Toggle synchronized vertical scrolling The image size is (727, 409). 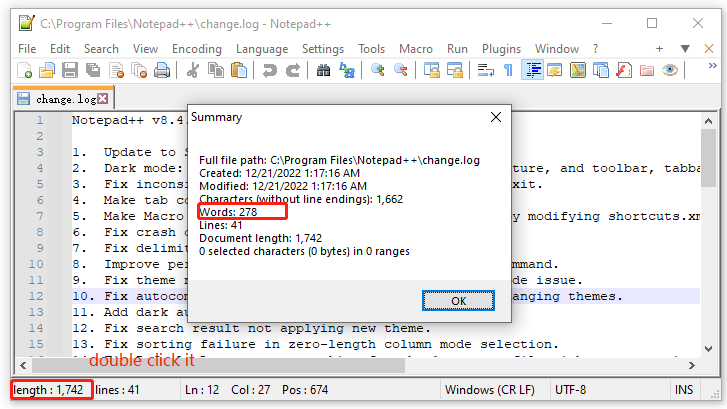tap(432, 70)
